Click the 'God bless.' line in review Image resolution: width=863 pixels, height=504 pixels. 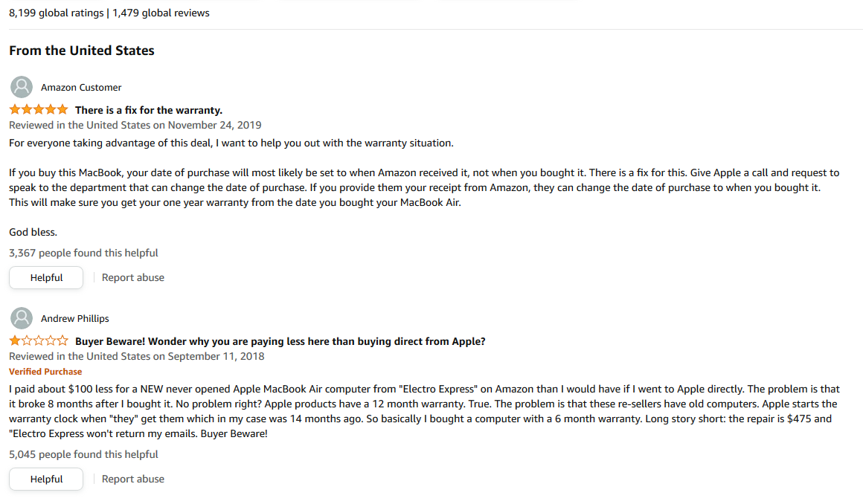click(33, 232)
